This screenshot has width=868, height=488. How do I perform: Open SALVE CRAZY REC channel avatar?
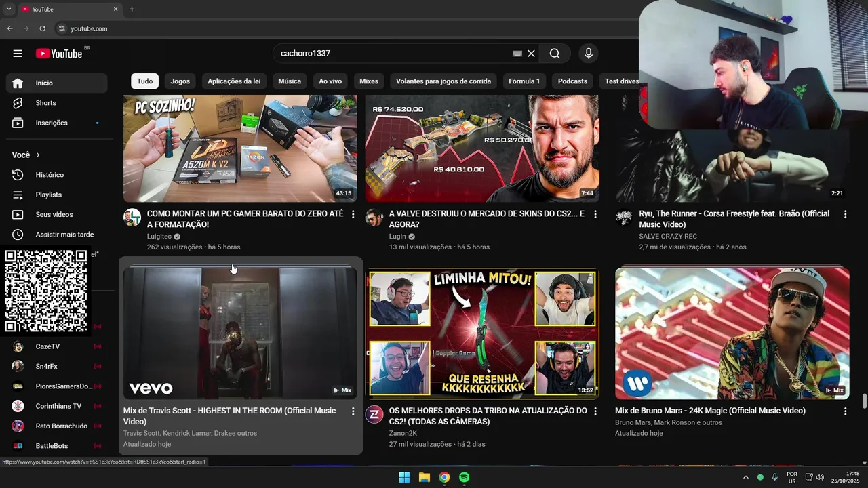click(x=624, y=218)
